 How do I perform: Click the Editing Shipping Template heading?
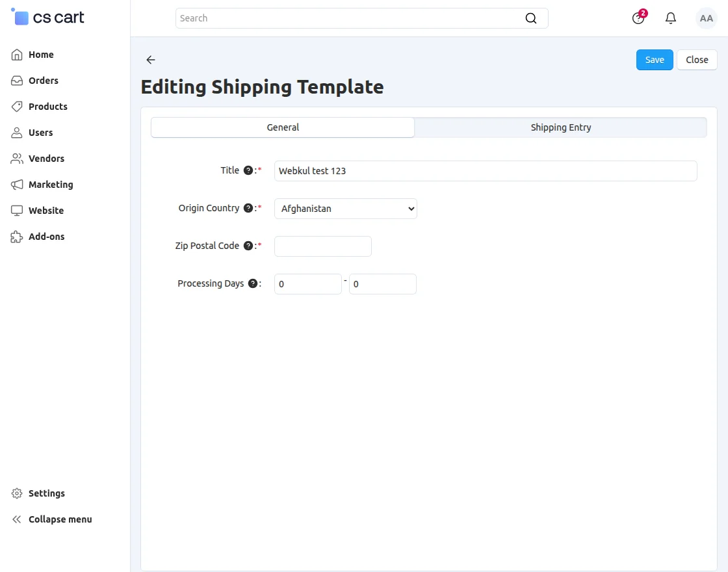(263, 87)
